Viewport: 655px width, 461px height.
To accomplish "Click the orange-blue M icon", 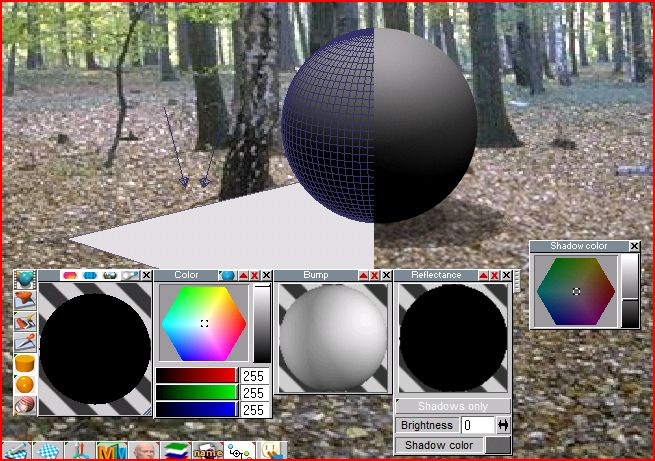I will [x=112, y=451].
